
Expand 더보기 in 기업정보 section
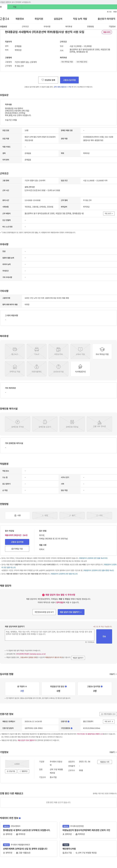[113, 752]
